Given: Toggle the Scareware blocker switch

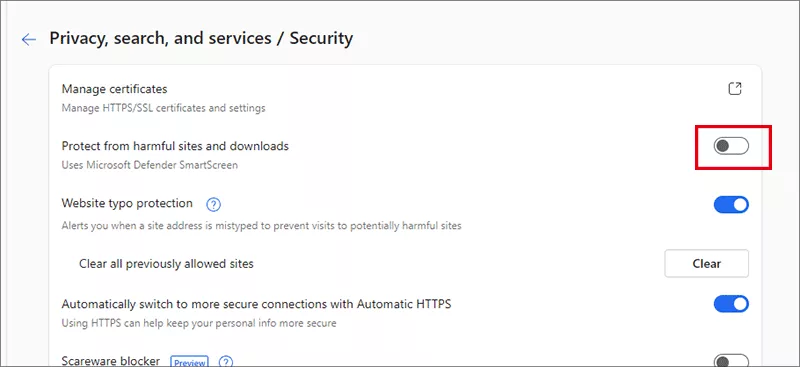Looking at the screenshot, I should point(731,361).
